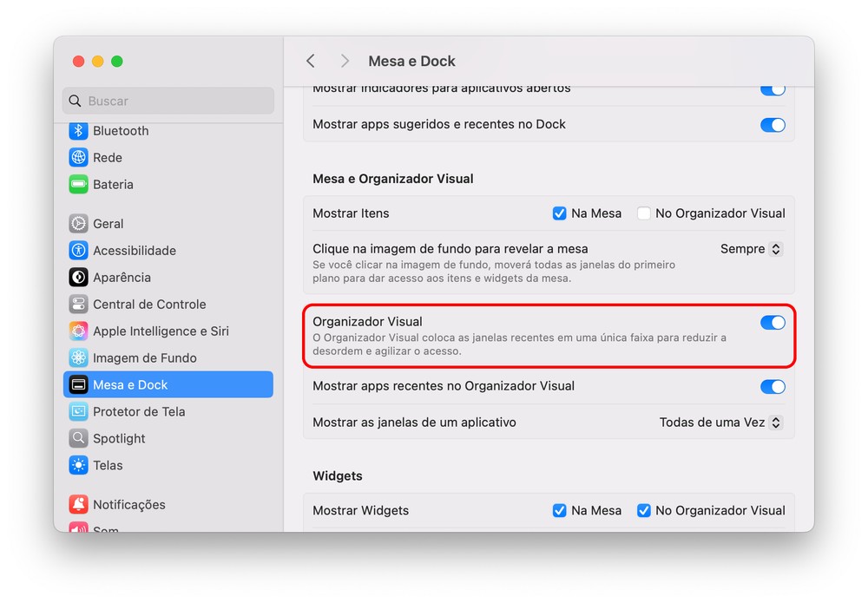Open Bluetooth settings pane

168,130
